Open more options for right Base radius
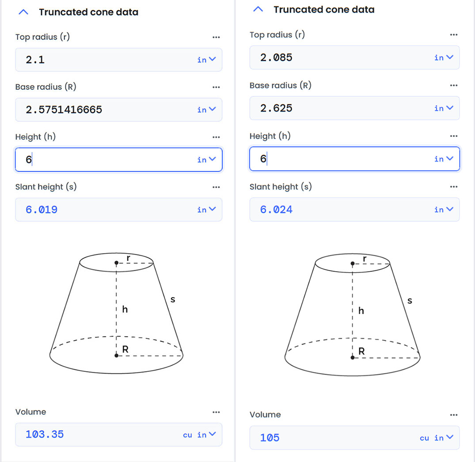476x462 pixels. (453, 86)
